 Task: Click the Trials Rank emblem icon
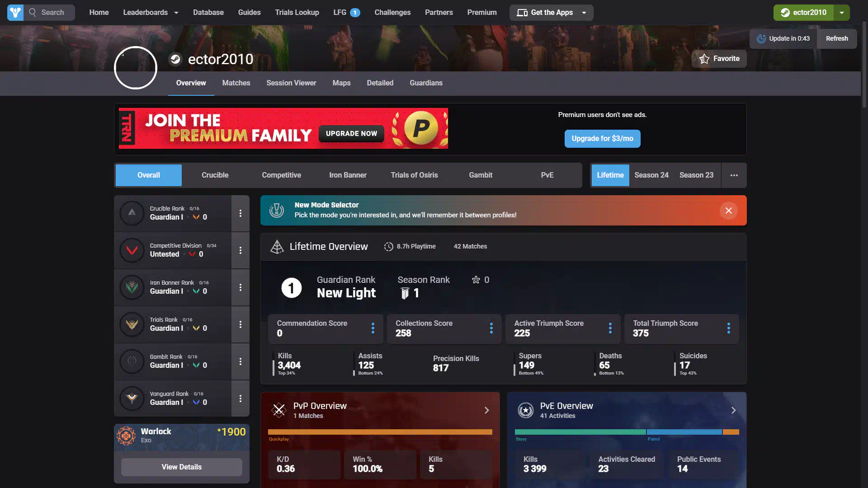132,324
